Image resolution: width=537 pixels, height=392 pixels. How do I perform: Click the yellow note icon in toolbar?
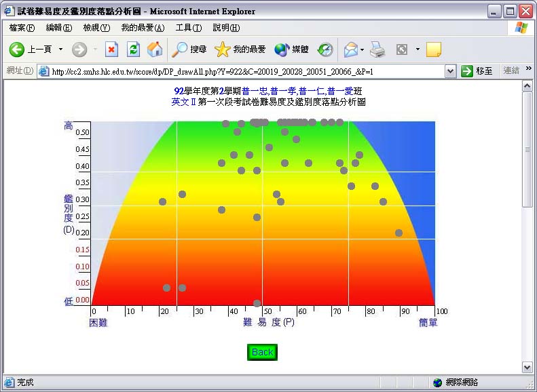[433, 50]
